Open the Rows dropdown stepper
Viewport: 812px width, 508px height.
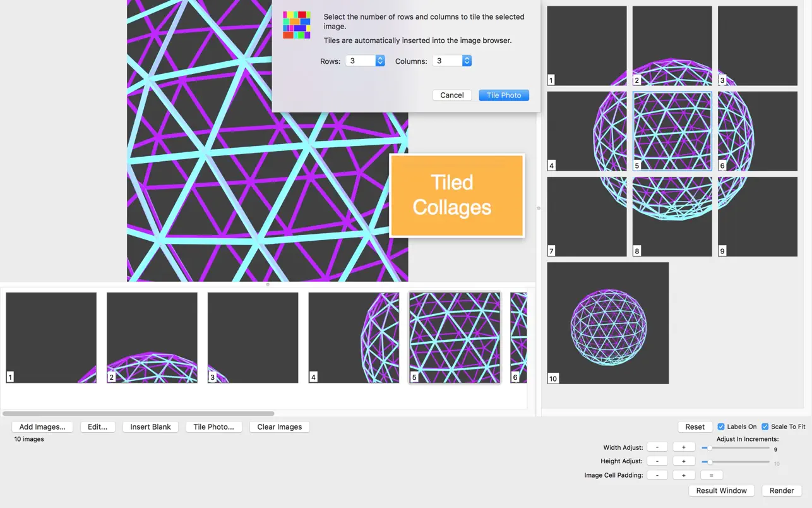[380, 61]
